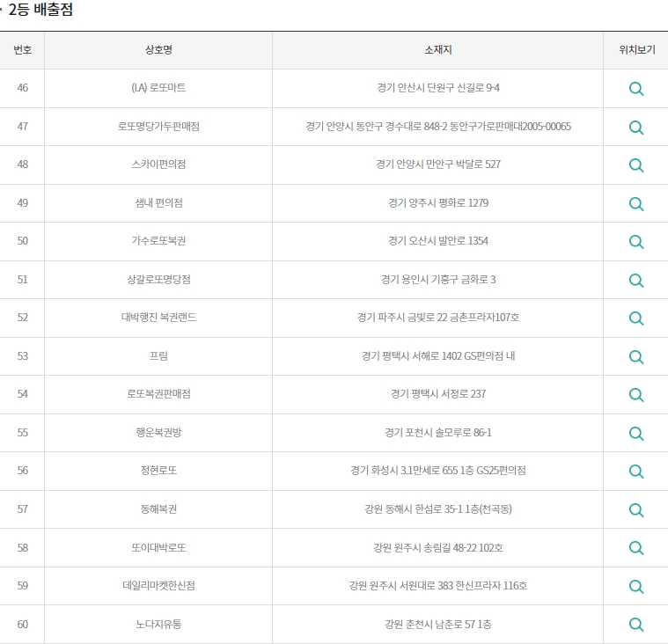668x644 pixels.
Task: Show location of 또이대박로또
Action: (636, 548)
